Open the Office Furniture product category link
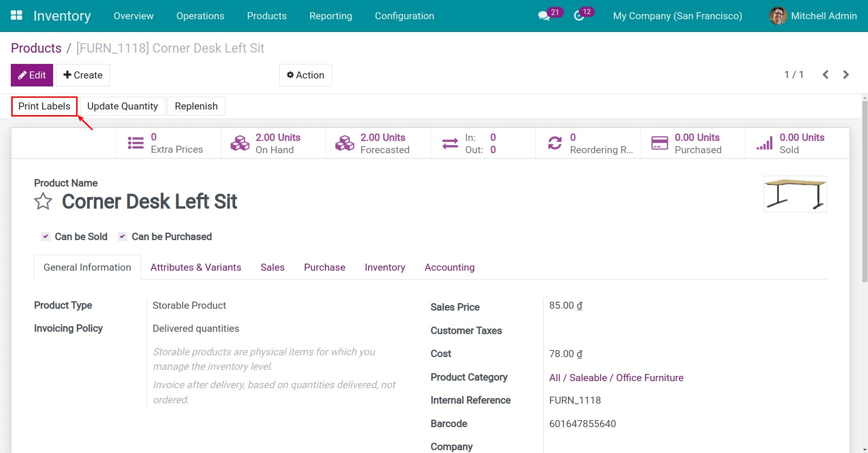Image resolution: width=868 pixels, height=453 pixels. click(x=616, y=378)
